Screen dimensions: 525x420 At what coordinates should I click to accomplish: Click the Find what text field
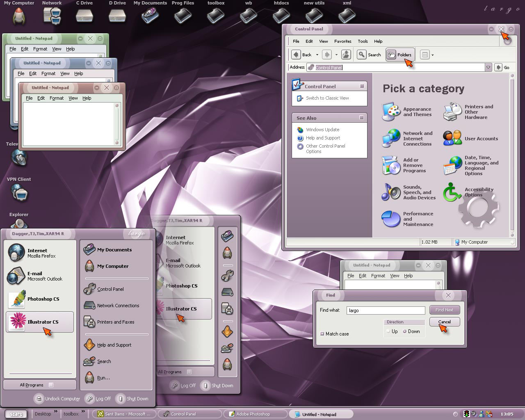(x=386, y=310)
